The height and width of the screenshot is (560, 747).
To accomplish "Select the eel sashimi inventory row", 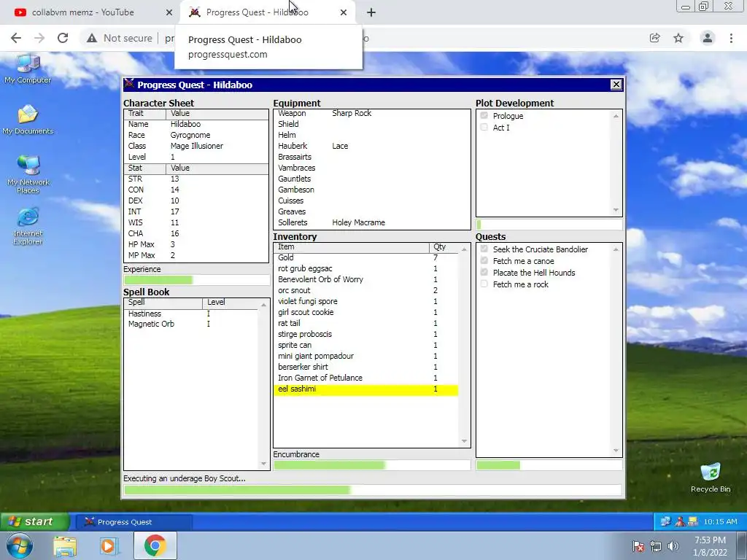I will [x=366, y=389].
